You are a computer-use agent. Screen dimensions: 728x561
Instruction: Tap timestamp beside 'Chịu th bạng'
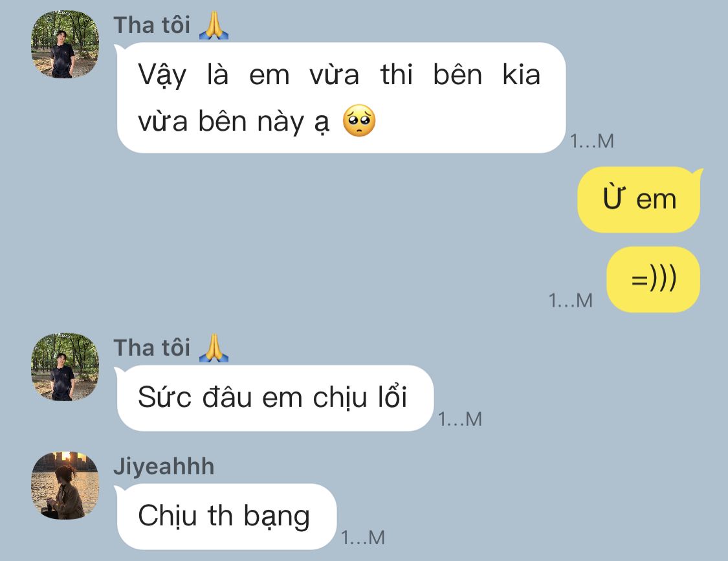click(363, 538)
